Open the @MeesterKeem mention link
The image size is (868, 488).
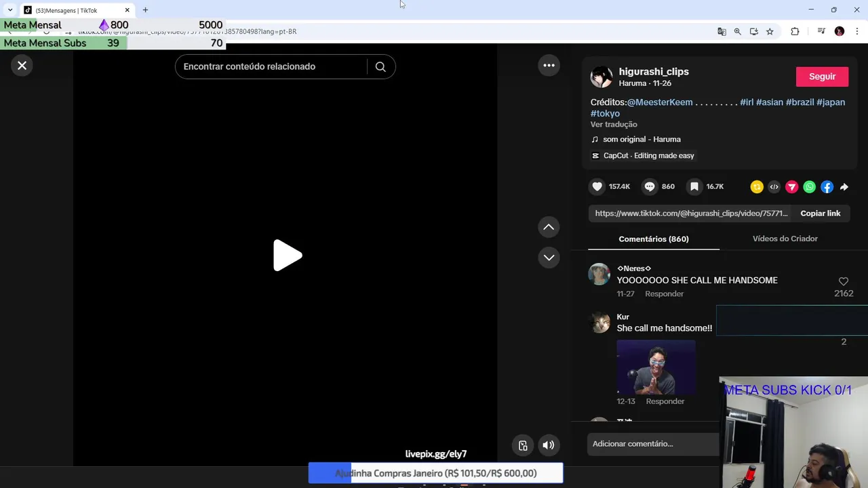[660, 102]
